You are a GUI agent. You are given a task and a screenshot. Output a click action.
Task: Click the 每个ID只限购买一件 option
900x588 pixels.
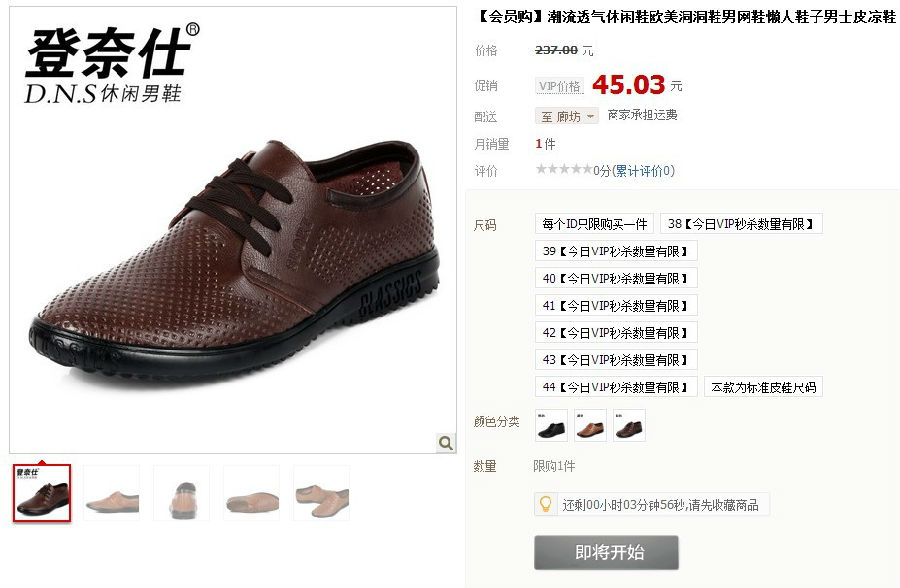(595, 224)
